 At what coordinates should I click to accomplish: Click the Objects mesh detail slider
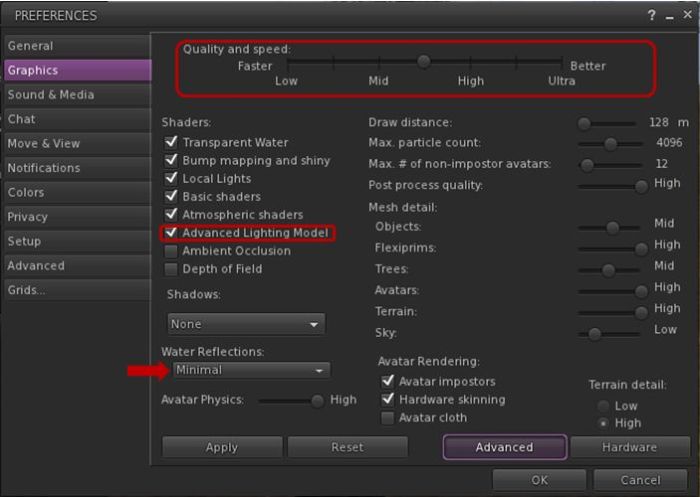(610, 228)
